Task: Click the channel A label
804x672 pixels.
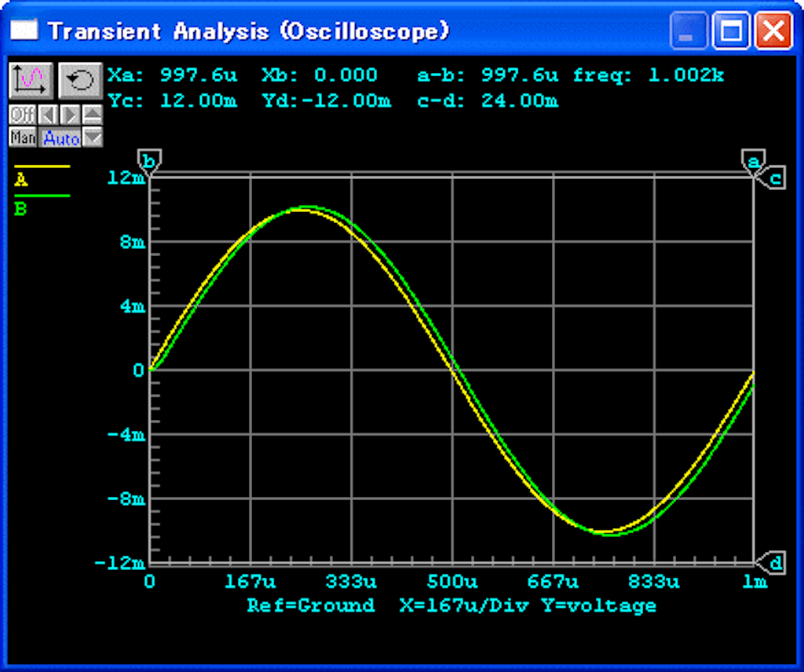Action: coord(21,180)
